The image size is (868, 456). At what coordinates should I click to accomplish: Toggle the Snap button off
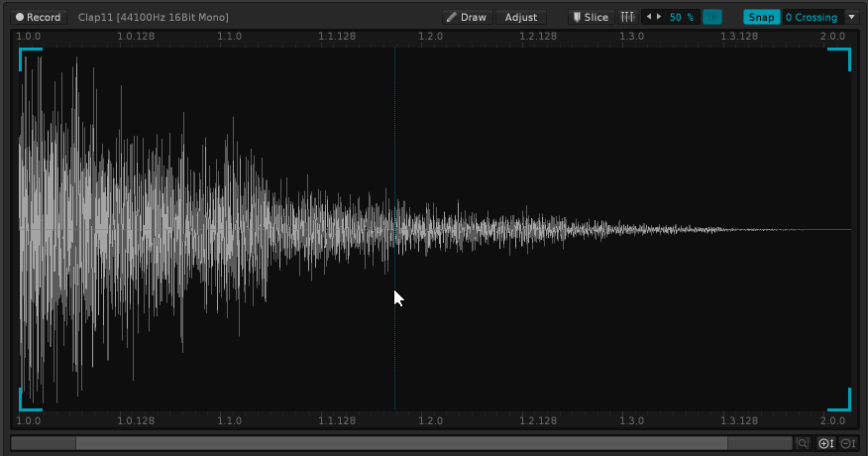click(761, 17)
